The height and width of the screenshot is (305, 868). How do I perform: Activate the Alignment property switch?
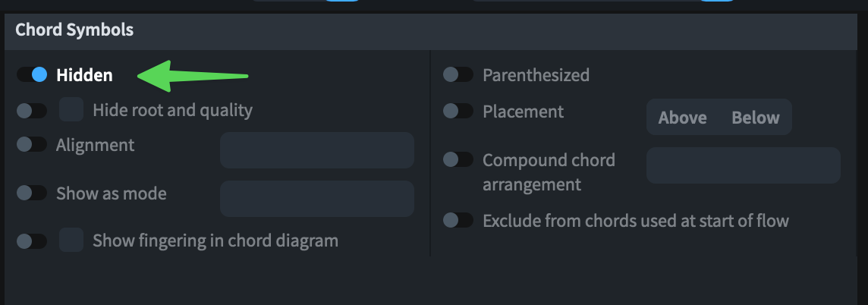(32, 144)
